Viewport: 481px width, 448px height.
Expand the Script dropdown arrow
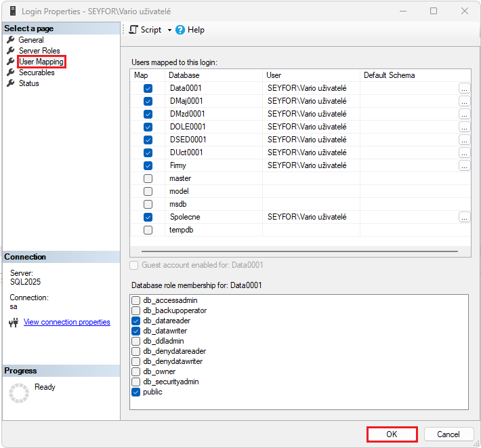(169, 30)
